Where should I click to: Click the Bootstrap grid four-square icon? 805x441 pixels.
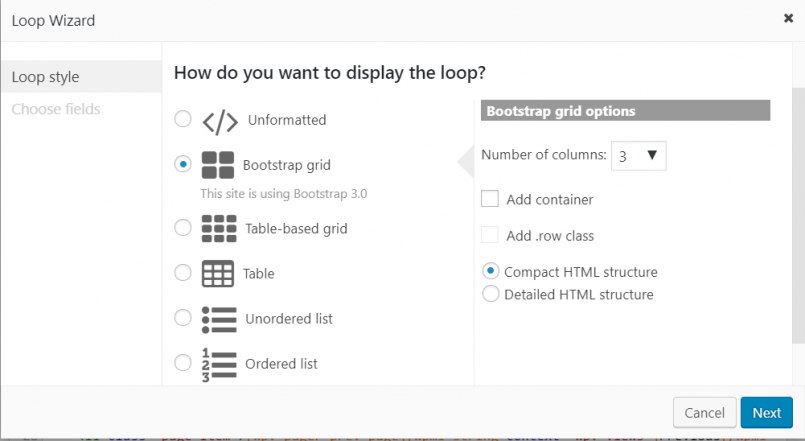[x=218, y=165]
